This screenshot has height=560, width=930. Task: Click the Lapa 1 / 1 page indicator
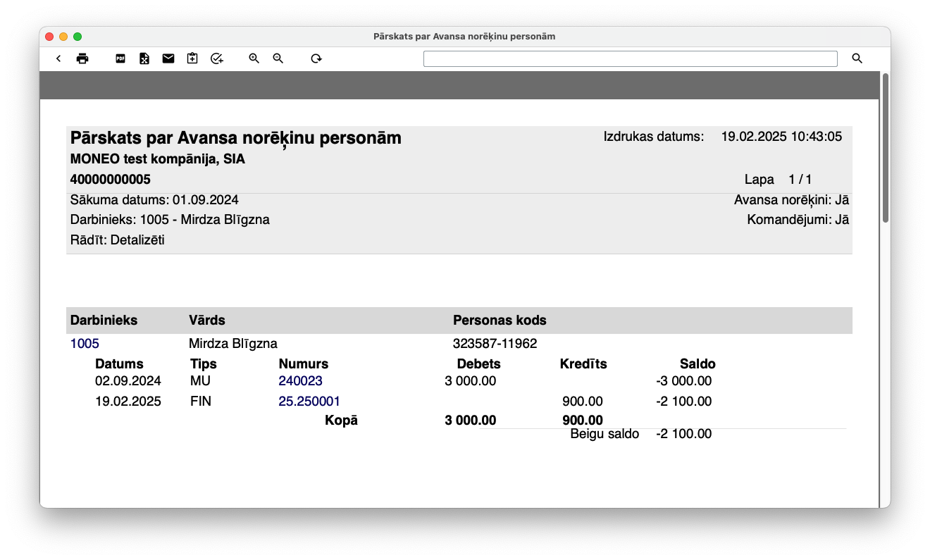[779, 180]
